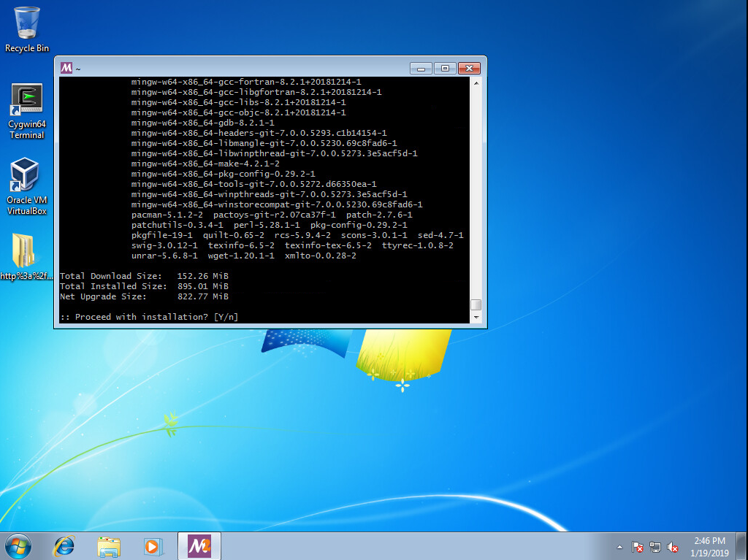The image size is (748, 560).
Task: Click the terminal scrollbar thumb
Action: [x=476, y=304]
